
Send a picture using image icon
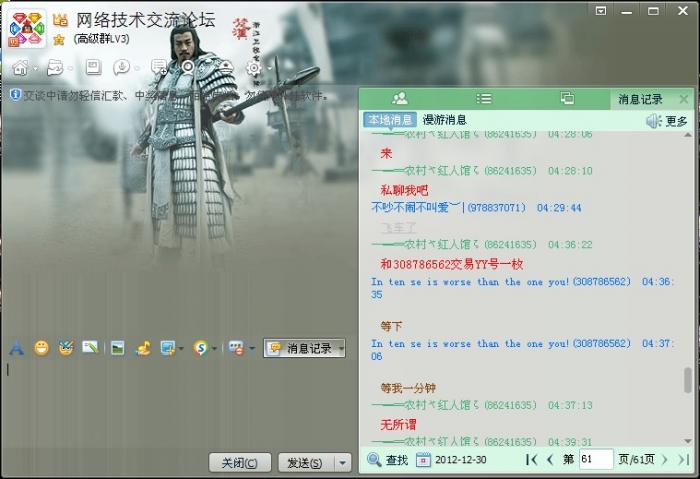tap(117, 348)
